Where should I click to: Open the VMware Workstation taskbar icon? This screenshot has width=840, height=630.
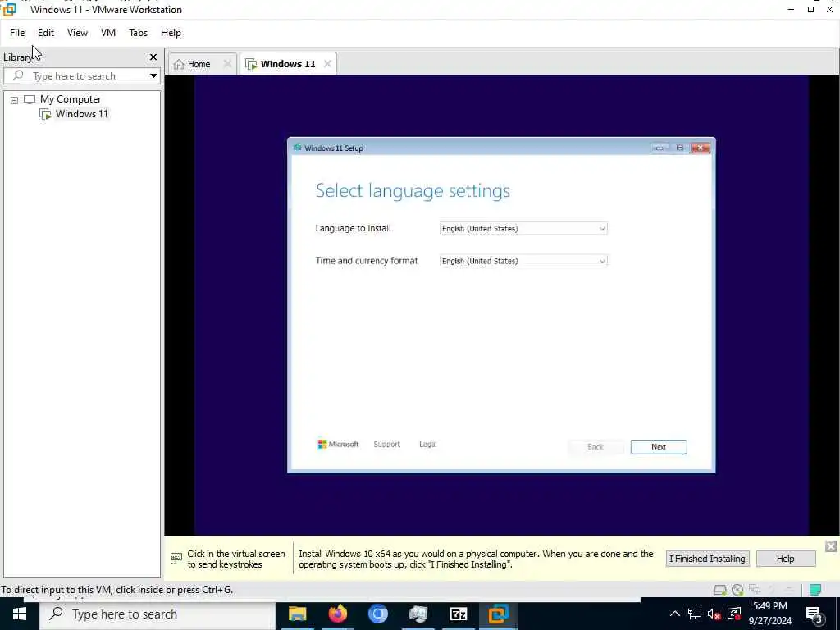click(x=498, y=614)
